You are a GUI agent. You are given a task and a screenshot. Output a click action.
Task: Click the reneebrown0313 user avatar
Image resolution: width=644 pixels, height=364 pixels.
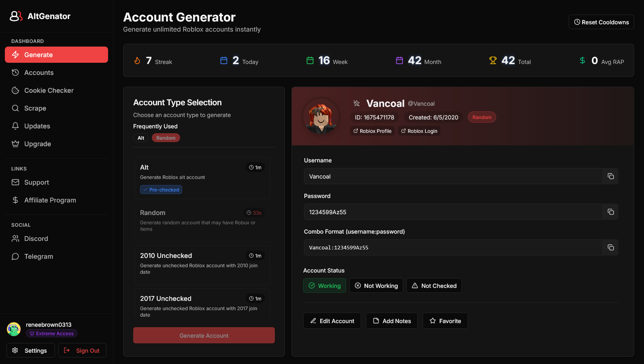pos(14,329)
